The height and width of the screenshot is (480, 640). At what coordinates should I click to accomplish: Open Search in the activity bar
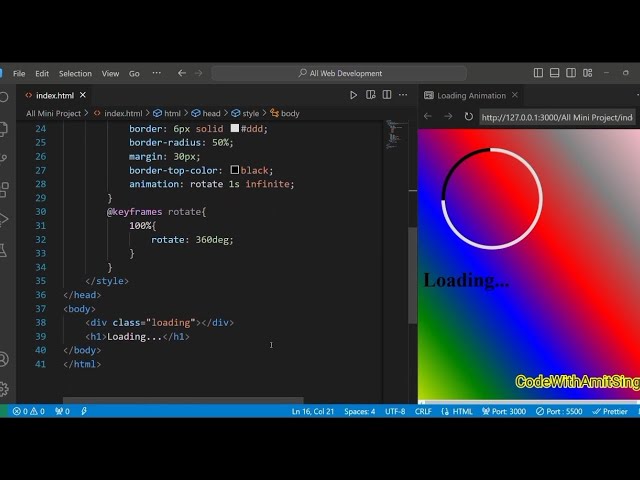coord(4,97)
